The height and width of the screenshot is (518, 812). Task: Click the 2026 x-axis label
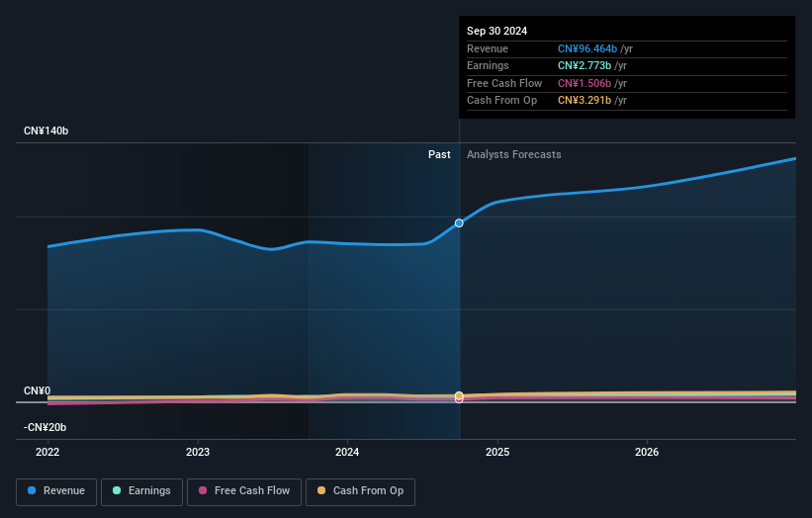click(x=647, y=452)
